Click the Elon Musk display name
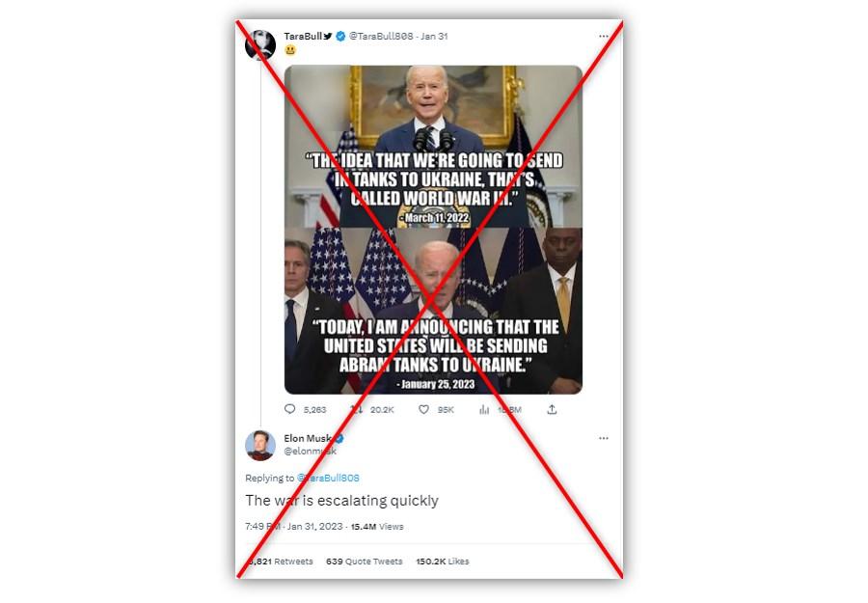The image size is (868, 603). (308, 438)
